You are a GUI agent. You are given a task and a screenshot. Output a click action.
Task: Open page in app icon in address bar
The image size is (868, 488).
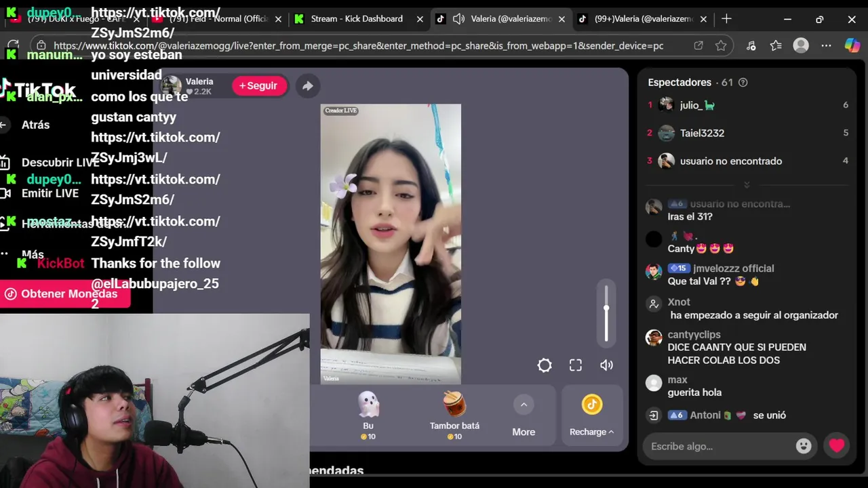tap(698, 46)
